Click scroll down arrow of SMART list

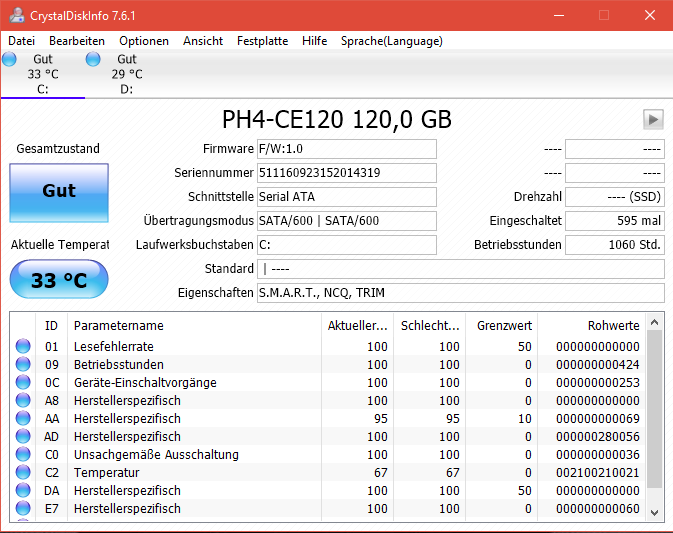[x=655, y=512]
